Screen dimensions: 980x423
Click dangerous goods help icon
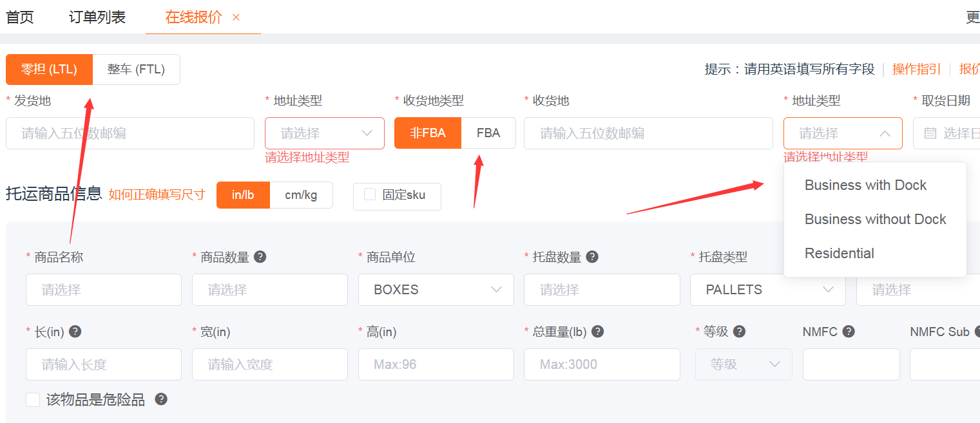(161, 399)
